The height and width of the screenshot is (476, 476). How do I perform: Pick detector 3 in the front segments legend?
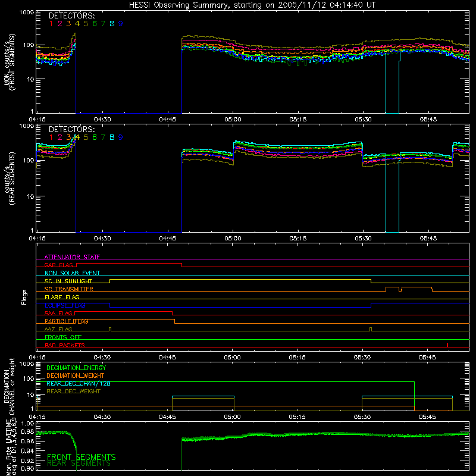coord(68,24)
